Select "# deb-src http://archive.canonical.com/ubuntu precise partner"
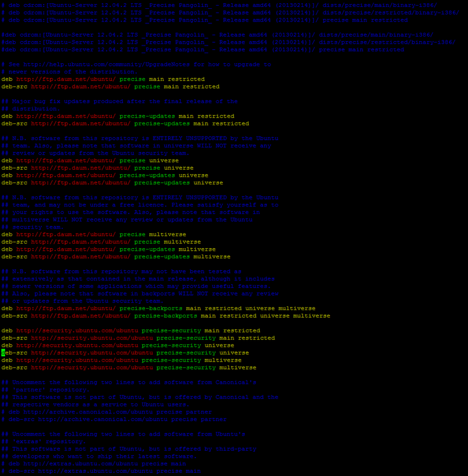The image size is (468, 476). (114, 420)
